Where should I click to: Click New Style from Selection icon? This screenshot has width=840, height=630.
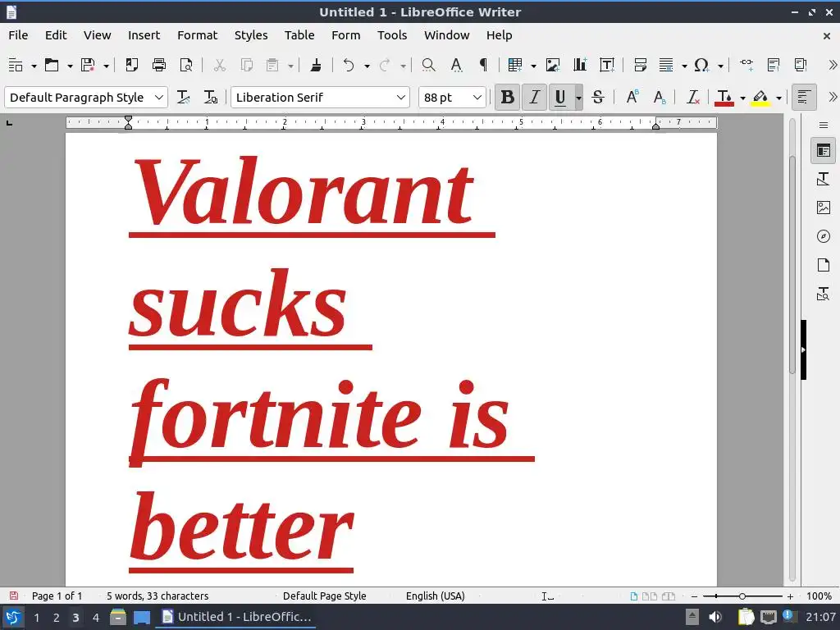[x=211, y=98]
